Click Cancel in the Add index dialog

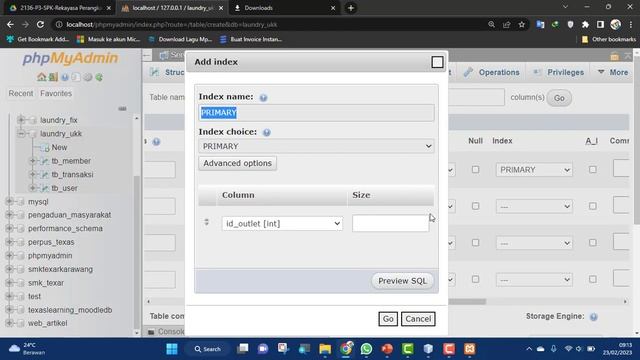(418, 319)
